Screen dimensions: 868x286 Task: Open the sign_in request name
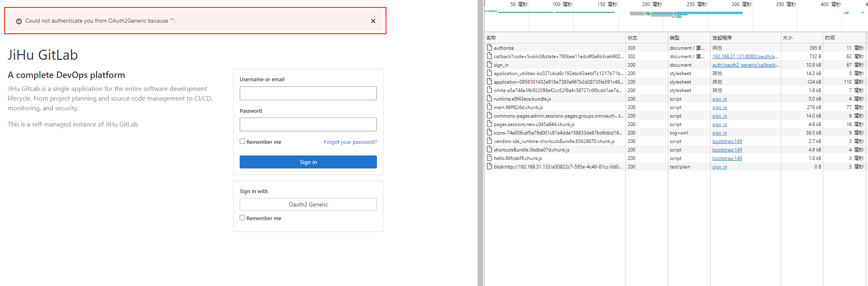(501, 65)
